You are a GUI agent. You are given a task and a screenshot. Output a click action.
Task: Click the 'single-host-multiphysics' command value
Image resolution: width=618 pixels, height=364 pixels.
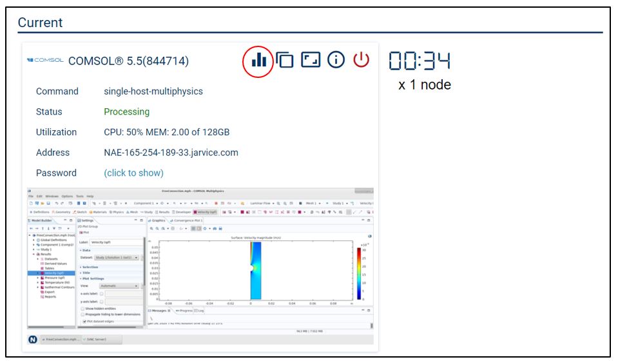coord(153,91)
